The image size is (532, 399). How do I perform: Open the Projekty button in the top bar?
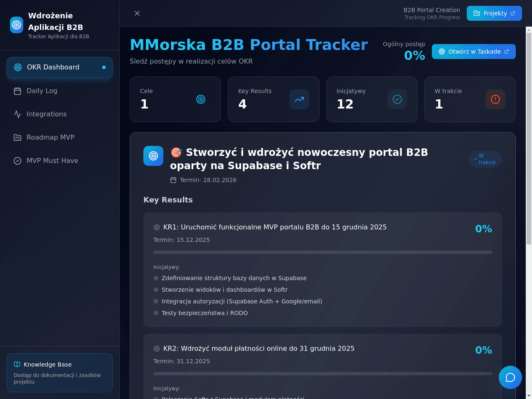[494, 13]
